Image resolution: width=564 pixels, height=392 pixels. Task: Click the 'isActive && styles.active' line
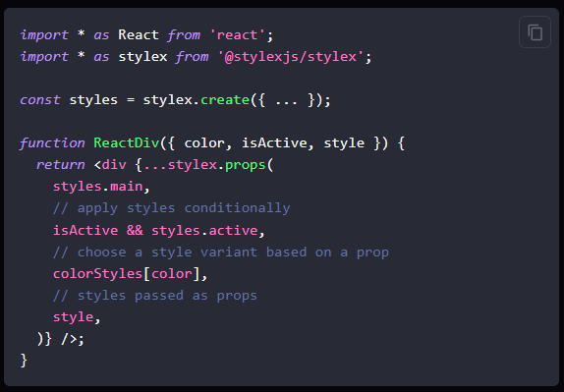pyautogui.click(x=158, y=230)
